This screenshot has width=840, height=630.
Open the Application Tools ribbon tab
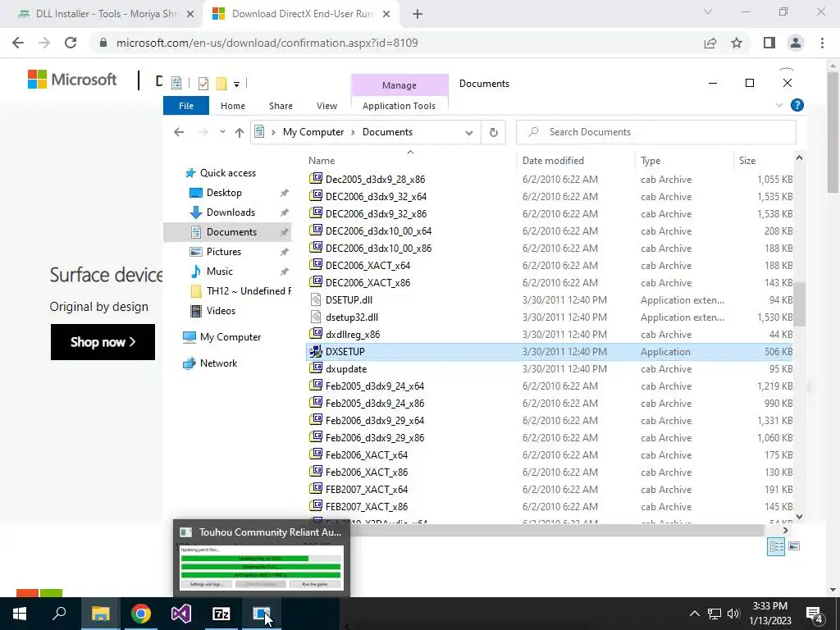pyautogui.click(x=399, y=106)
